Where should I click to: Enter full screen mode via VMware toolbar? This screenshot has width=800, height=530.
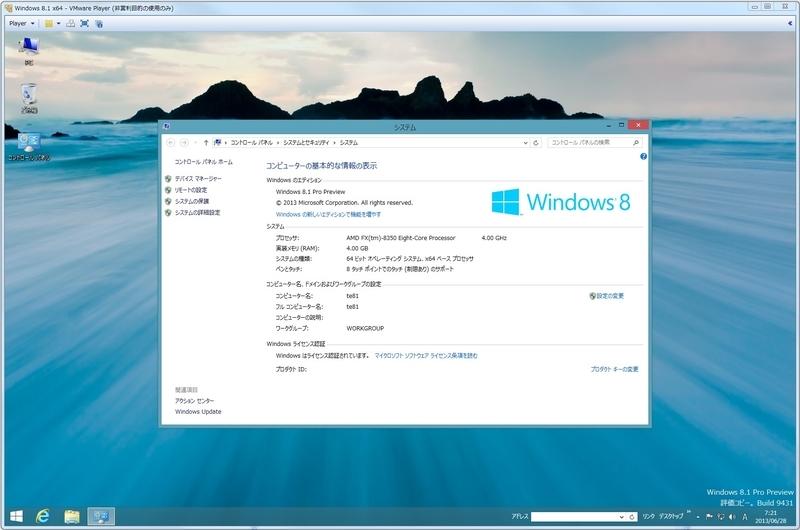[x=85, y=23]
